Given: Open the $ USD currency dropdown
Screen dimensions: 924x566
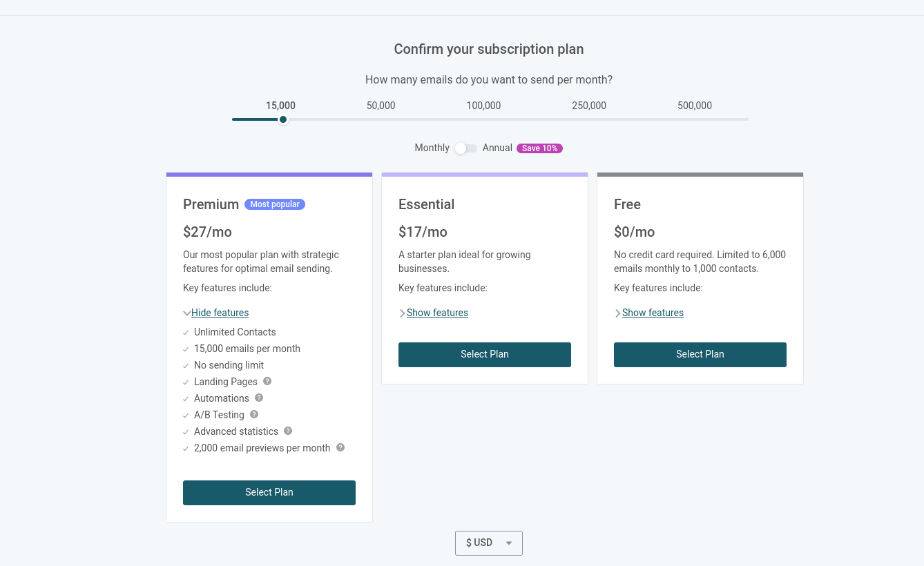Looking at the screenshot, I should [x=488, y=543].
